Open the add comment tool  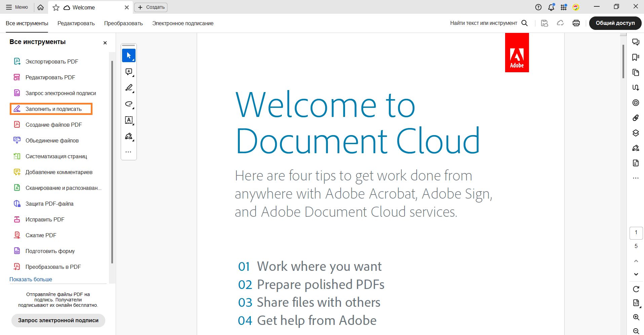128,71
